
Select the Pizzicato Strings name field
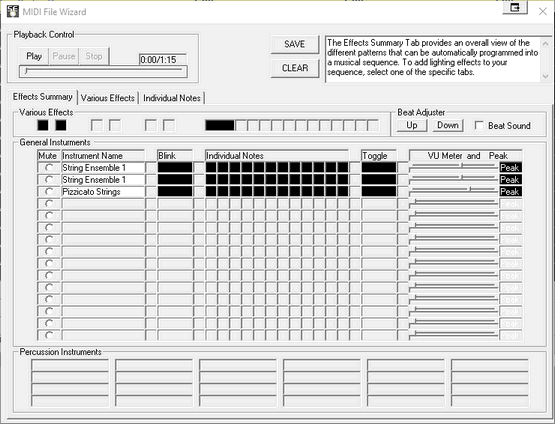click(103, 192)
